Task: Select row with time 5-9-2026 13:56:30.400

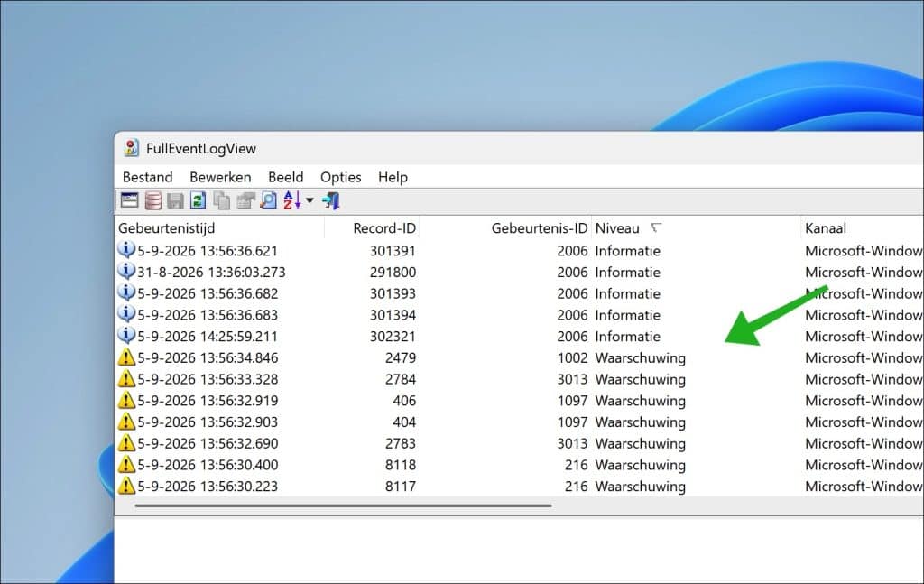Action: (x=519, y=464)
